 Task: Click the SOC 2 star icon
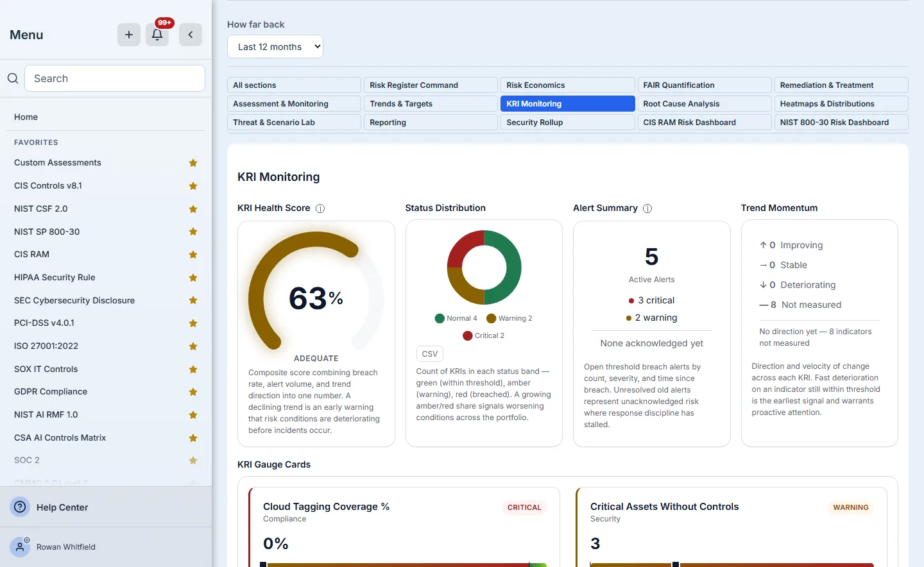193,461
